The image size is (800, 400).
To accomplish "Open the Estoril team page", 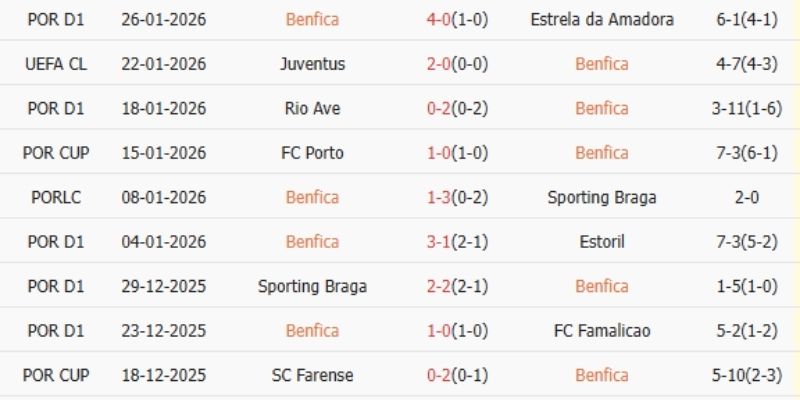I will coord(602,242).
